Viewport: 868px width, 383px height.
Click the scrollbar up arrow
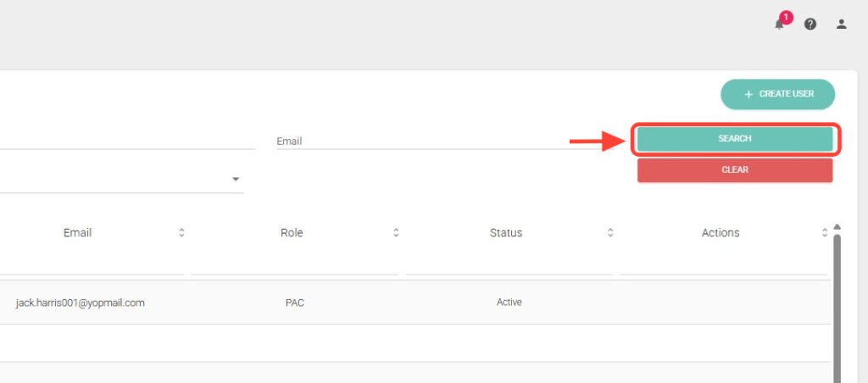(837, 227)
